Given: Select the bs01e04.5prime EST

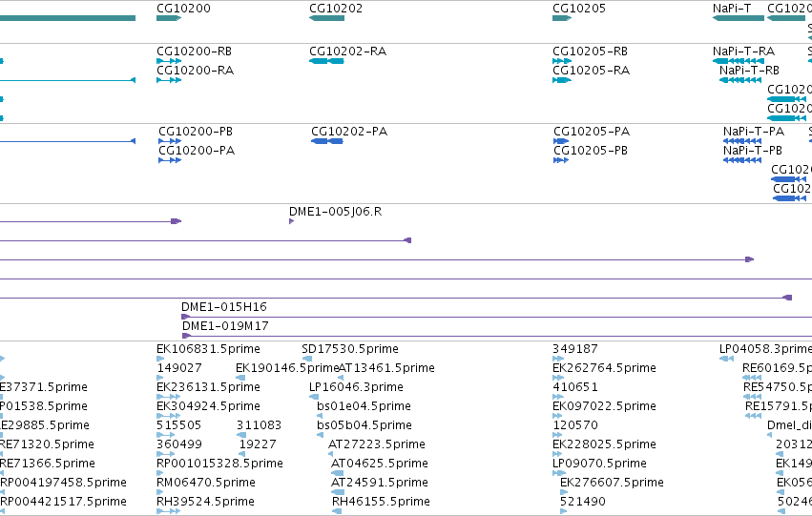Looking at the screenshot, I should tap(320, 416).
